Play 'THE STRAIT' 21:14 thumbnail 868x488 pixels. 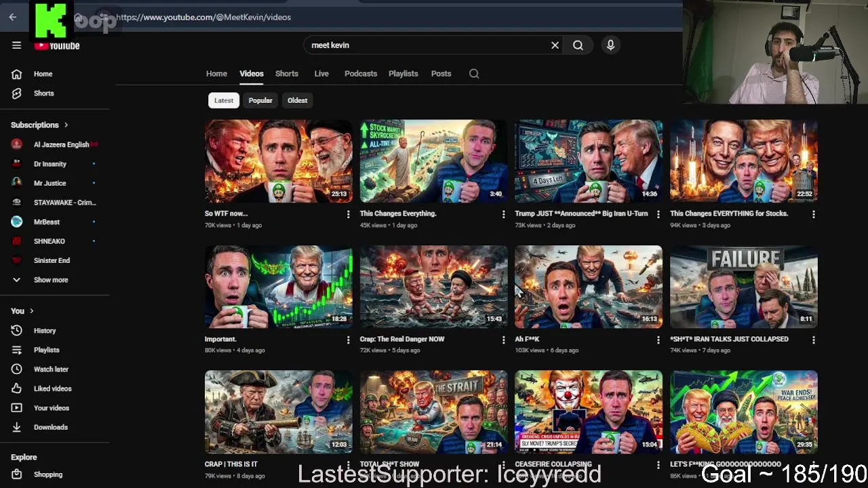point(433,412)
